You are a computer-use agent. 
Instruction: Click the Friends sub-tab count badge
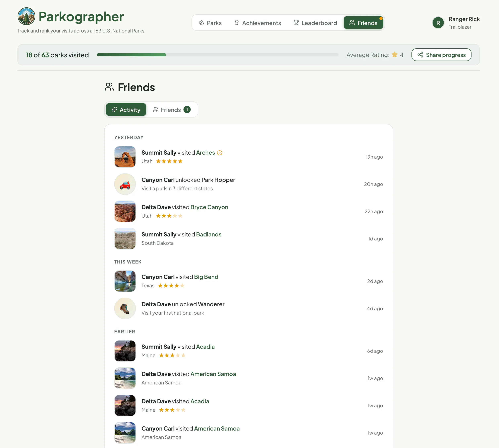pos(187,109)
